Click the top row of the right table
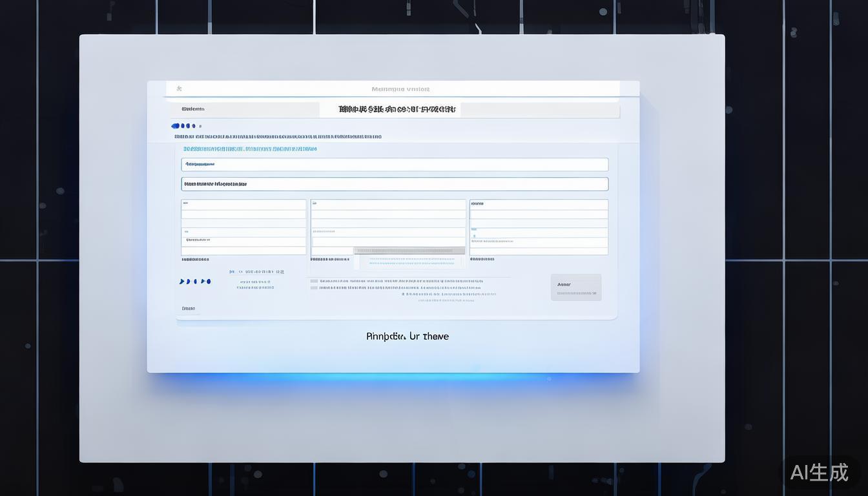 pos(539,204)
